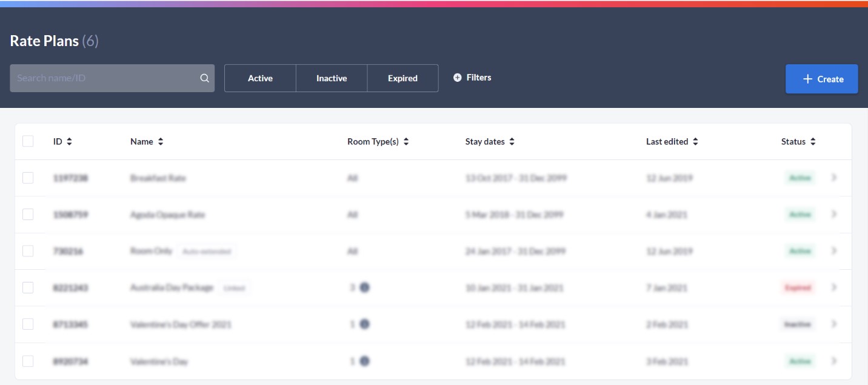Click room info dot for Australia Day Package
This screenshot has width=868, height=385.
click(x=364, y=287)
